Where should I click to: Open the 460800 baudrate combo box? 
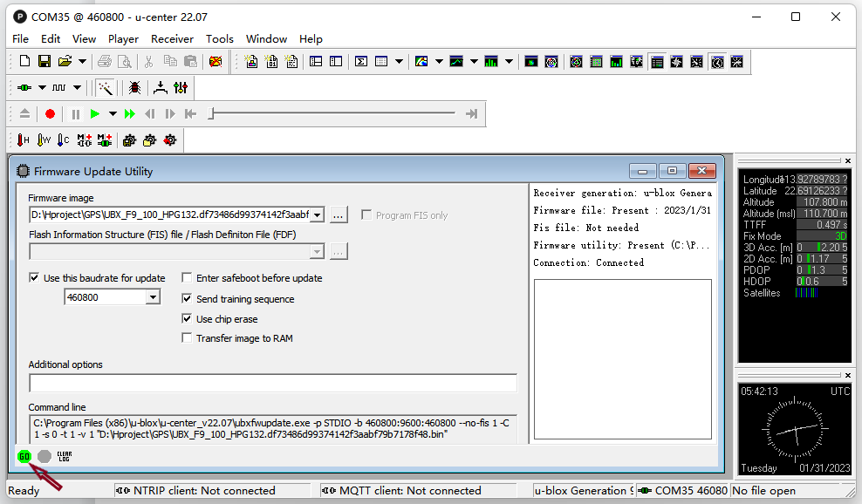click(113, 297)
